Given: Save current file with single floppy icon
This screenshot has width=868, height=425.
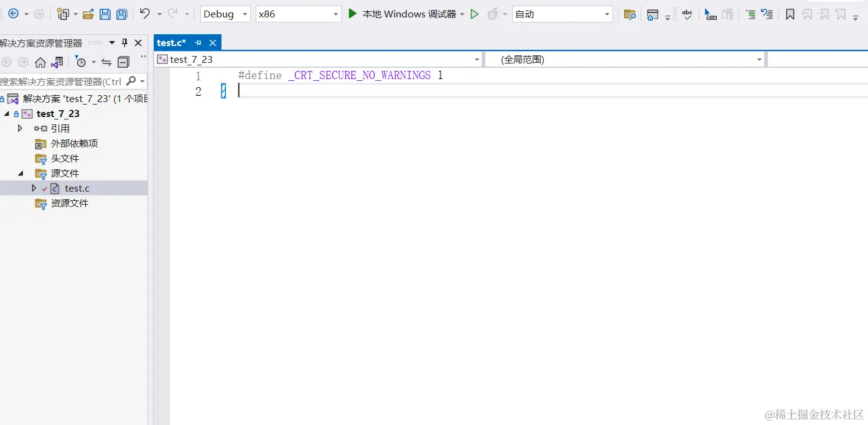Looking at the screenshot, I should [x=105, y=14].
